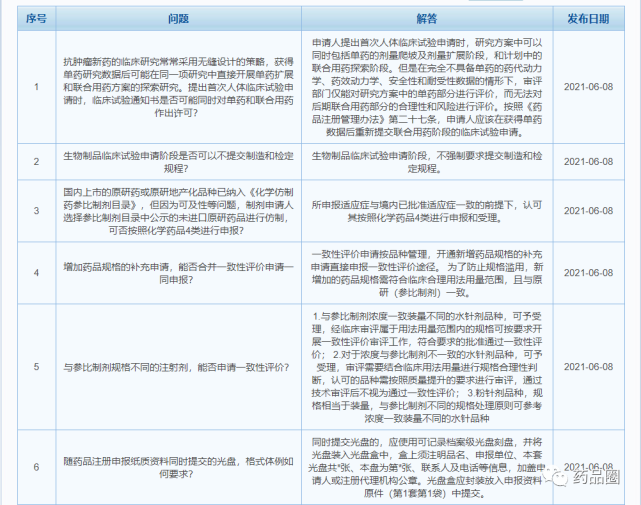Viewport: 641px width, 505px height.
Task: Click question about 增加药品规格的补充申请
Action: point(179,273)
